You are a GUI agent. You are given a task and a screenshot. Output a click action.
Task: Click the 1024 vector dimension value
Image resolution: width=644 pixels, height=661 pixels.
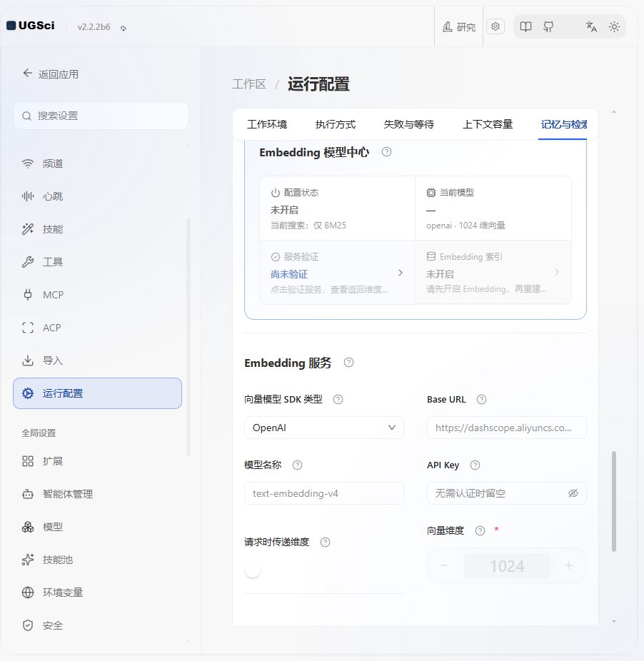507,566
